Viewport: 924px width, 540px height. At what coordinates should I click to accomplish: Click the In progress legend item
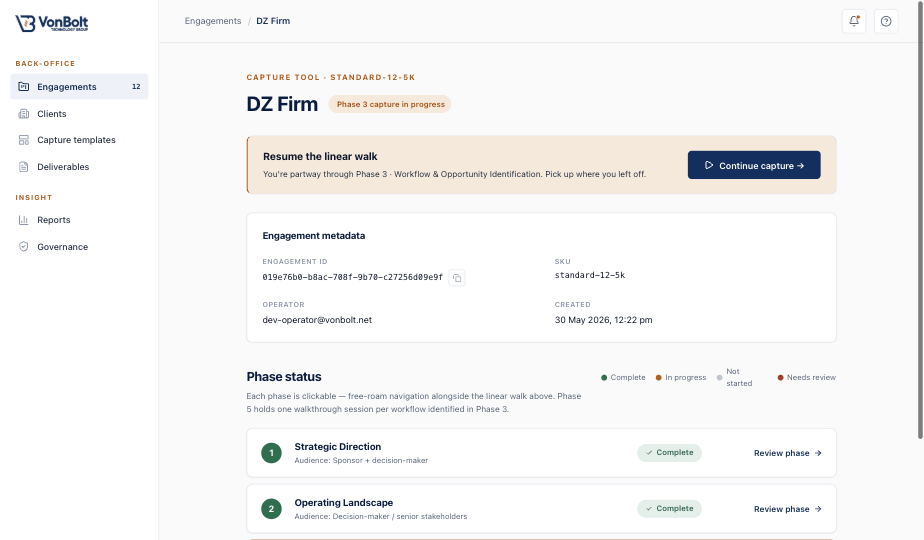point(681,377)
